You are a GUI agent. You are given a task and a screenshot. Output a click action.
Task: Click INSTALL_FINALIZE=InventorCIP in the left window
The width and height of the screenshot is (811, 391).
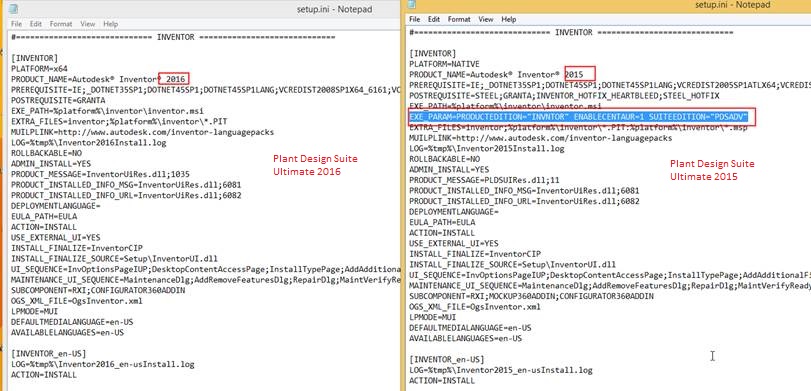tap(77, 248)
